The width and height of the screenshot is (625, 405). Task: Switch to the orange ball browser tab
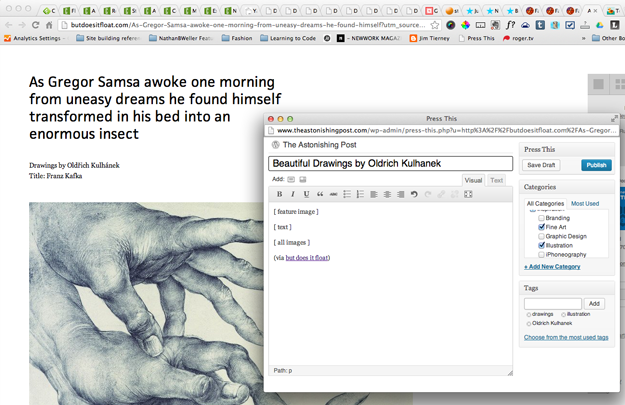(451, 11)
